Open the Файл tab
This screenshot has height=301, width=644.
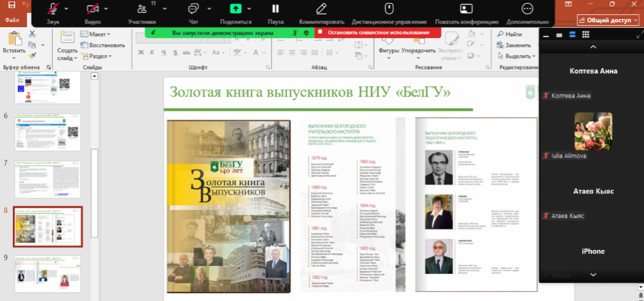pos(12,20)
